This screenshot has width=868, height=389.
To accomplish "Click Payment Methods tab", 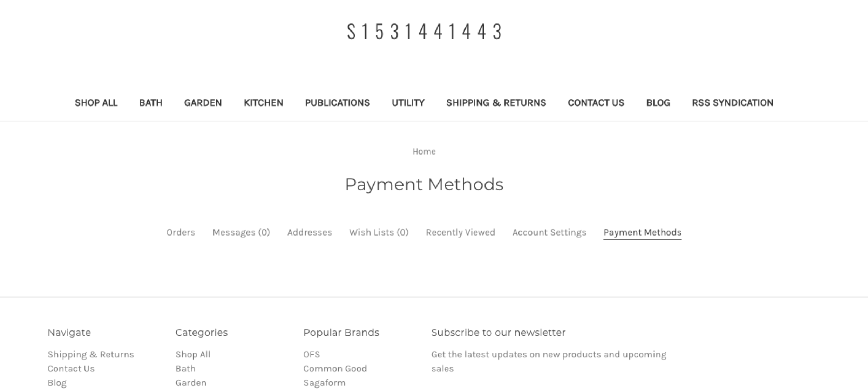I will coord(642,232).
